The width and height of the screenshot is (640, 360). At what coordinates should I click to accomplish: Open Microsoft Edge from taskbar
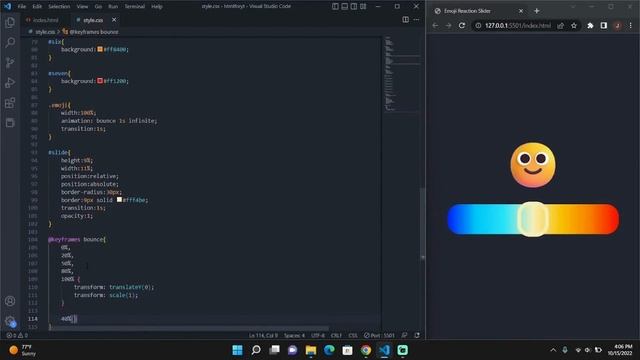[x=329, y=350]
